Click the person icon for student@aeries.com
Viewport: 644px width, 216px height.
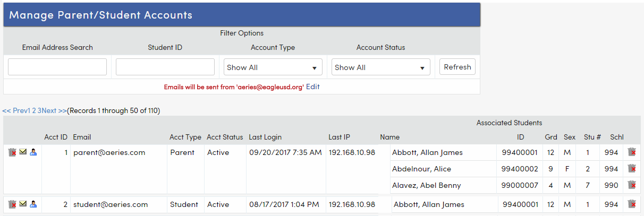[x=33, y=204]
